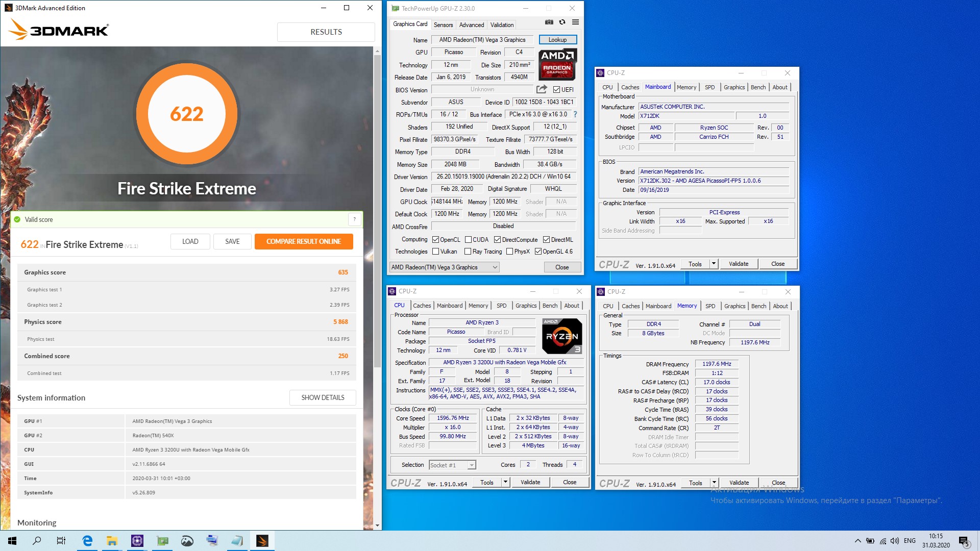Switch to CPU-Z via purple taskbar icon
Screen dimensions: 980x551
tap(137, 541)
